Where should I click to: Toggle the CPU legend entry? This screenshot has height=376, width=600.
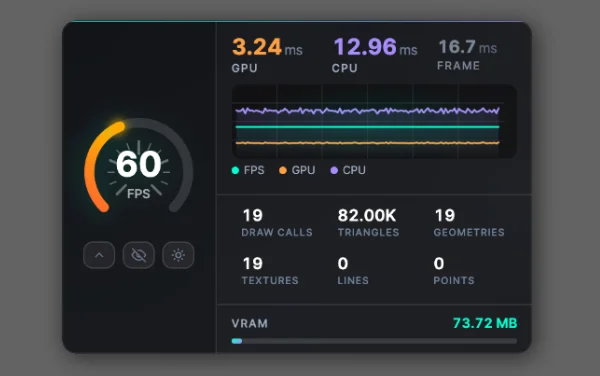click(x=348, y=170)
